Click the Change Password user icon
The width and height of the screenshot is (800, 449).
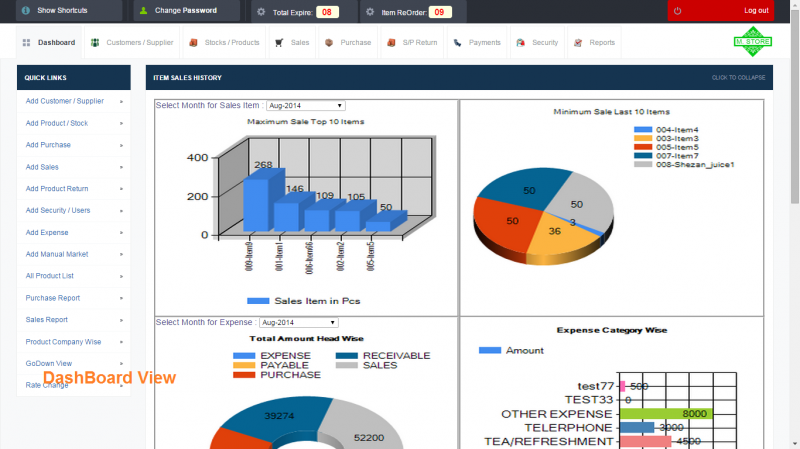(143, 10)
